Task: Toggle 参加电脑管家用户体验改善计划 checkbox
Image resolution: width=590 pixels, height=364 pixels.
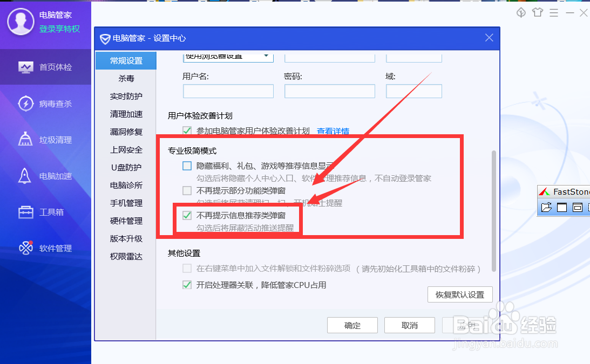Action: coord(187,131)
